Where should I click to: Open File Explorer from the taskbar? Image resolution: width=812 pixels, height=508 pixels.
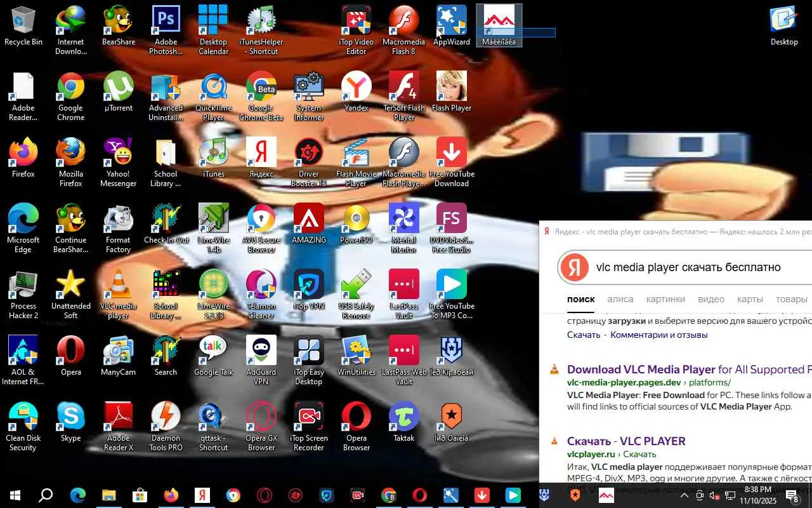coord(109,495)
